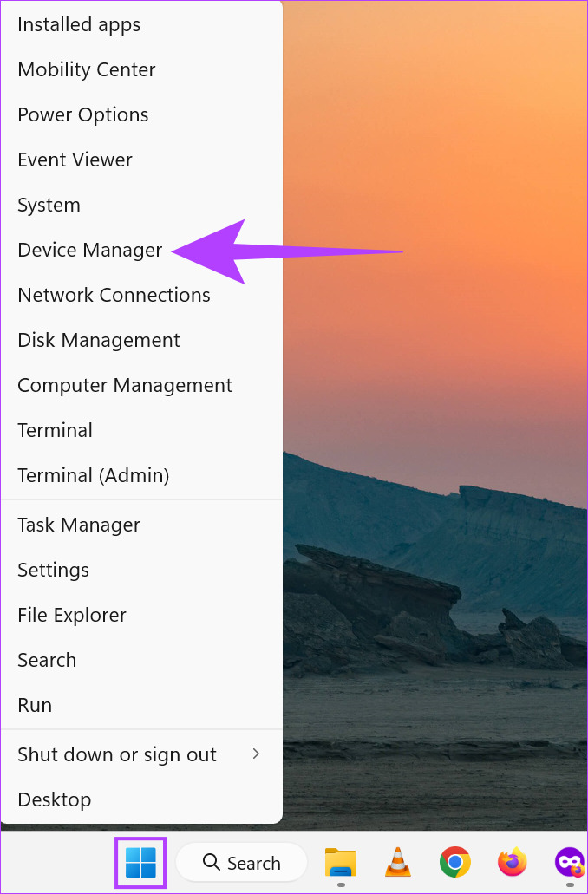Open Firefox from the taskbar
The image size is (588, 894).
(512, 862)
